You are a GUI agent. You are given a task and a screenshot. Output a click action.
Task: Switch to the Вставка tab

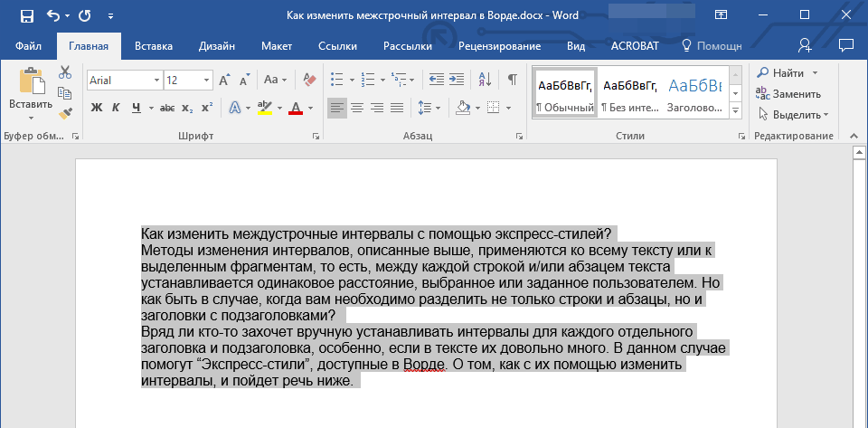click(x=154, y=45)
